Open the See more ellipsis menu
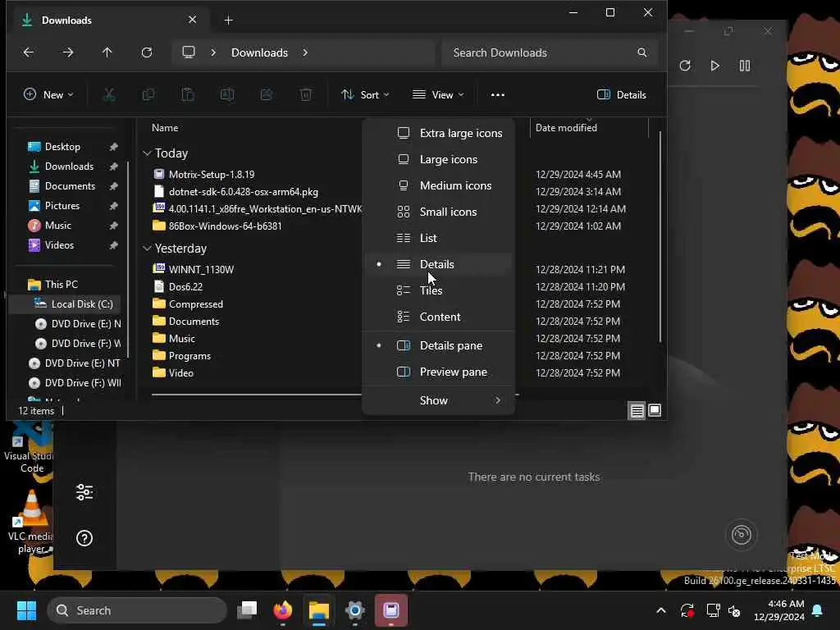840x630 pixels. pyautogui.click(x=498, y=95)
